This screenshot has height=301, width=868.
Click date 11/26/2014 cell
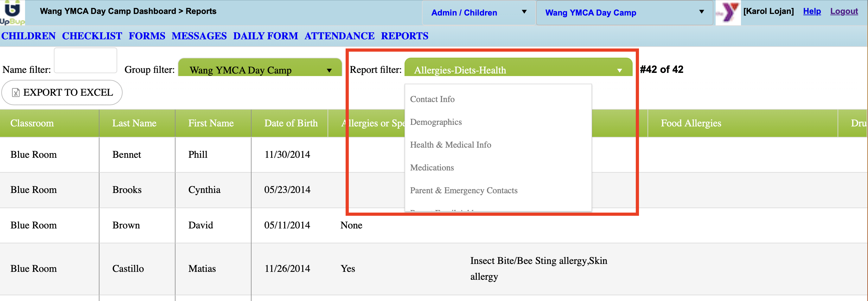point(287,269)
